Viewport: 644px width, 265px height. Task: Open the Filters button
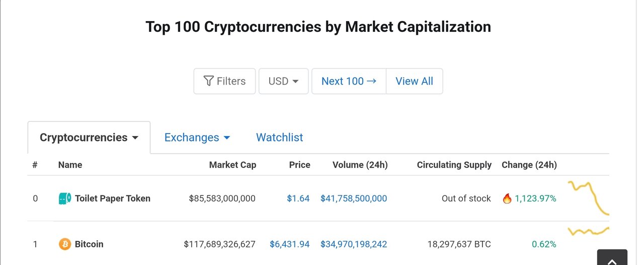225,81
